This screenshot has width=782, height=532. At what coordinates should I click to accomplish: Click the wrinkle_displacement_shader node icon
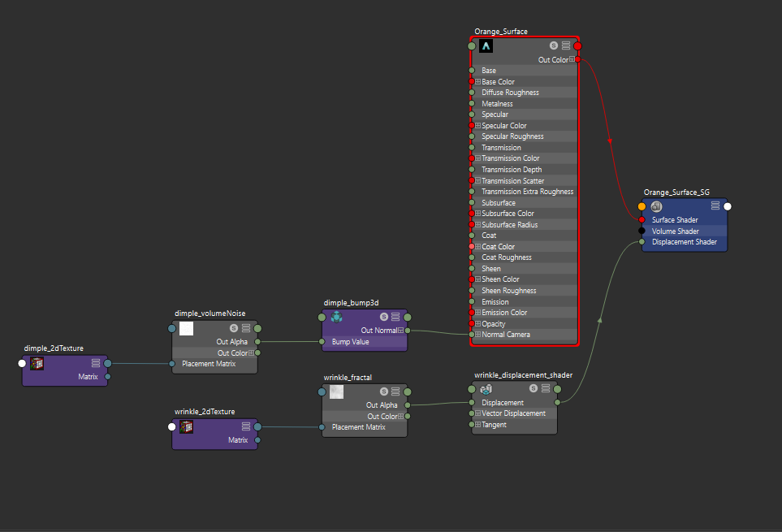coord(486,390)
